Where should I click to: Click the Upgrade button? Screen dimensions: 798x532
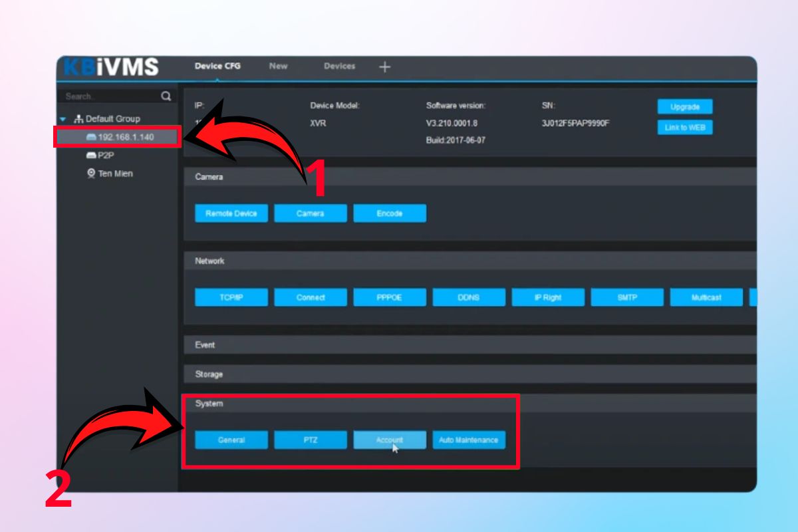[x=685, y=106]
